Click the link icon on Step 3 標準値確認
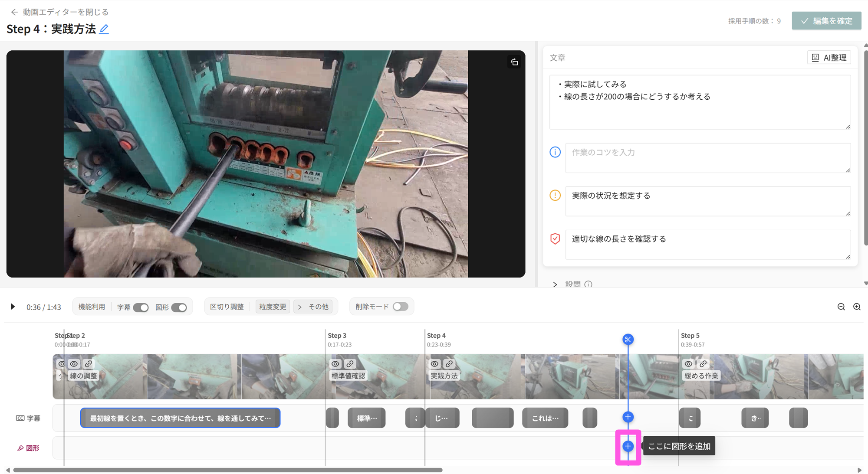This screenshot has height=474, width=868. (x=350, y=364)
